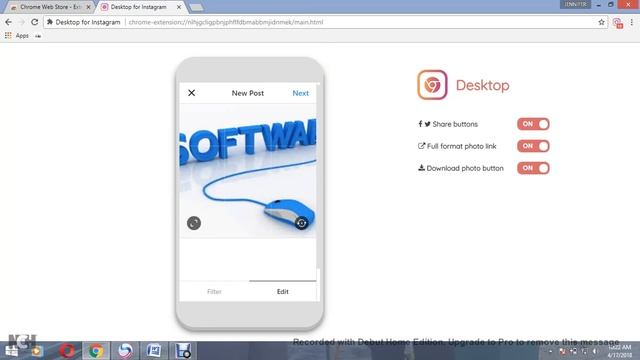Screen dimensions: 640x360
Task: Open a new browser tab
Action: (x=196, y=7)
